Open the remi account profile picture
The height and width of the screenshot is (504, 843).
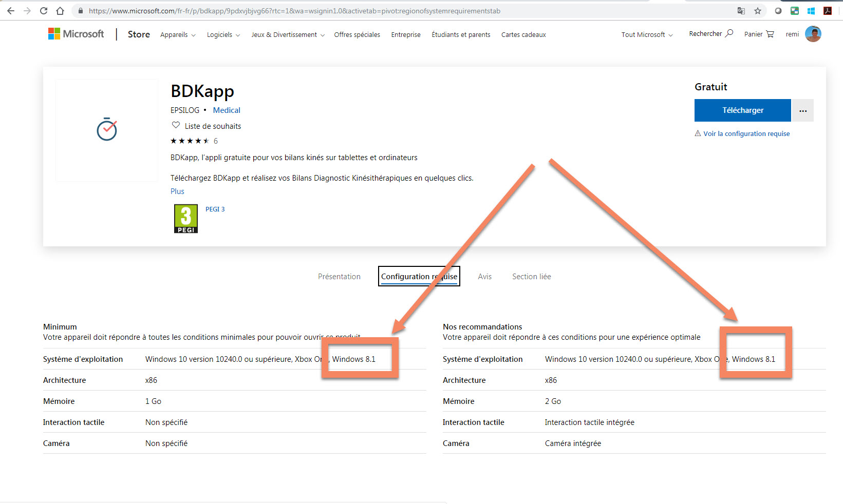[813, 34]
